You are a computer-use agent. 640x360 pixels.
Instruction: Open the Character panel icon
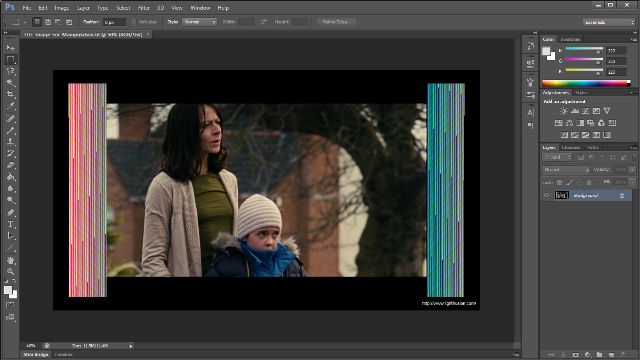(531, 112)
